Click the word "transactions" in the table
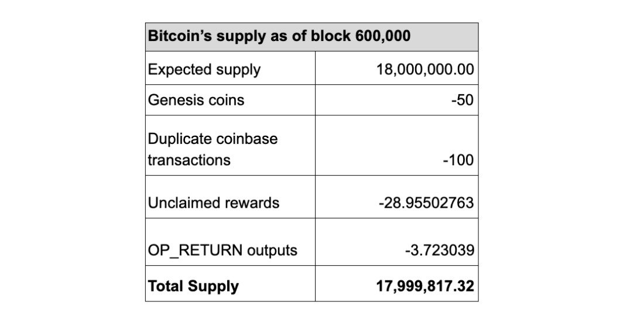This screenshot has width=644, height=319. [189, 160]
